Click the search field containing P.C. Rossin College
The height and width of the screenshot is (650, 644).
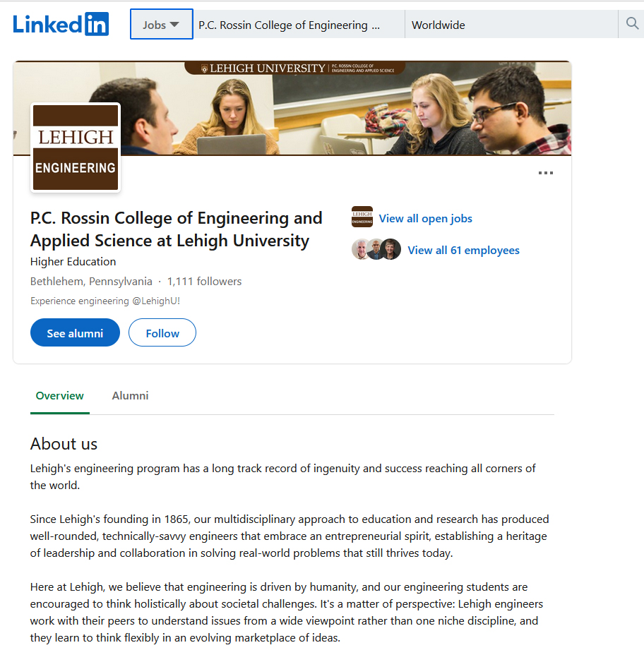(x=297, y=25)
